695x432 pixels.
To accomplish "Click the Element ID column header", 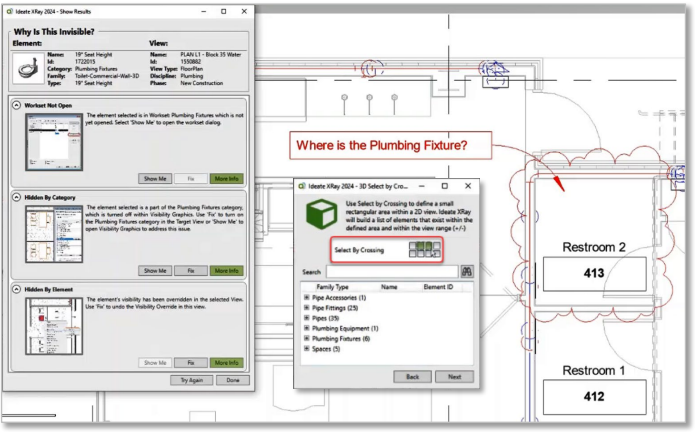I will (438, 287).
